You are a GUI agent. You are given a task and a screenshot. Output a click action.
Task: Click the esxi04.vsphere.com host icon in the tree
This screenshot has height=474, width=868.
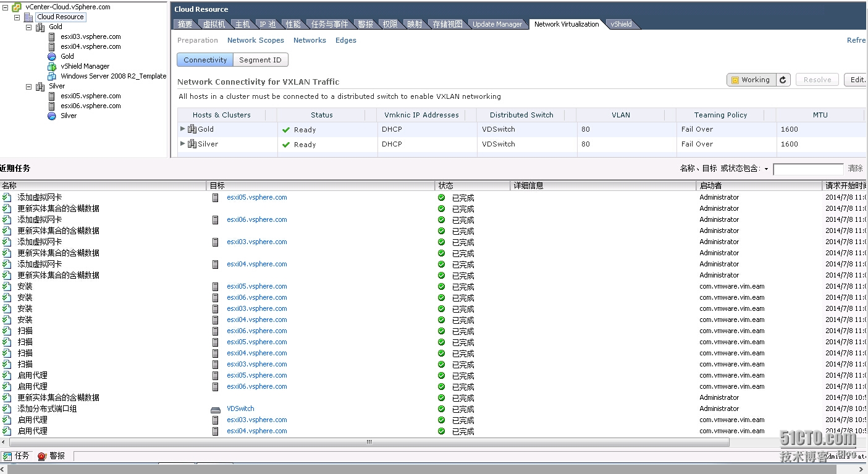pos(52,46)
